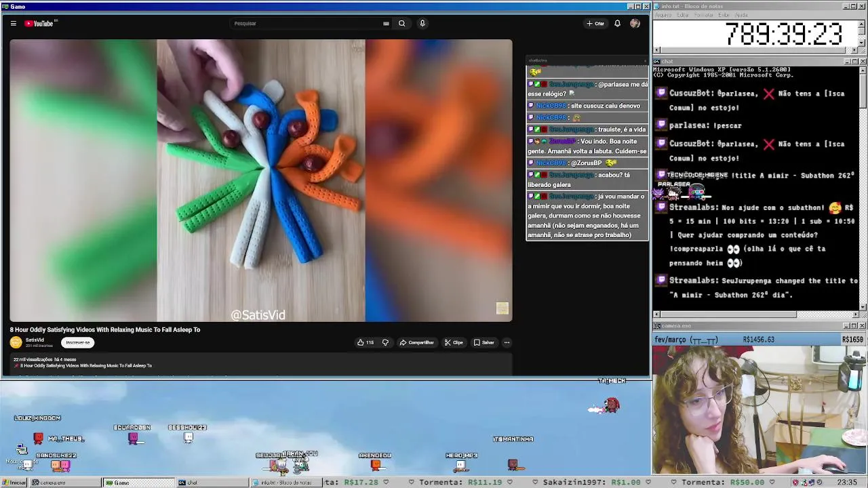Open the Exibir menu in Bloco de notas
This screenshot has height=488, width=868.
(724, 15)
